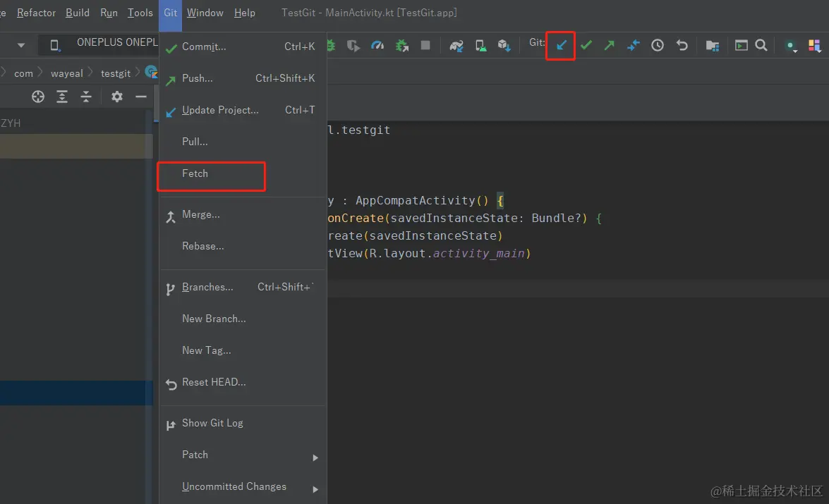Click Attach Debugger to Android Process icon
The width and height of the screenshot is (829, 504).
click(402, 46)
